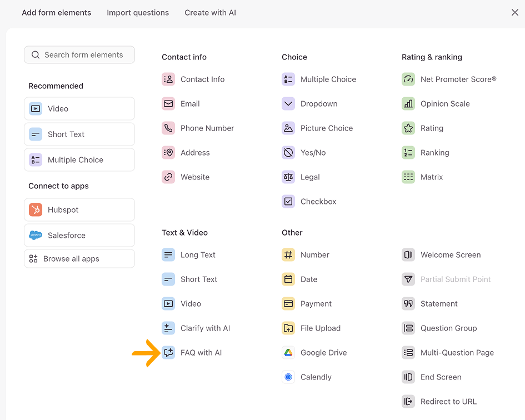
Task: Select the FAQ with AI speech-bubble icon
Action: tap(168, 352)
